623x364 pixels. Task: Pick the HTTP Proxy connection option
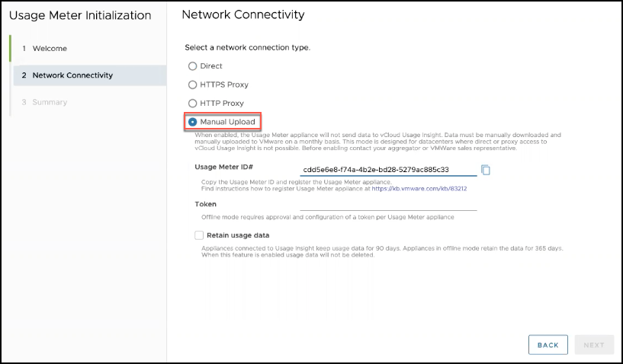(193, 103)
